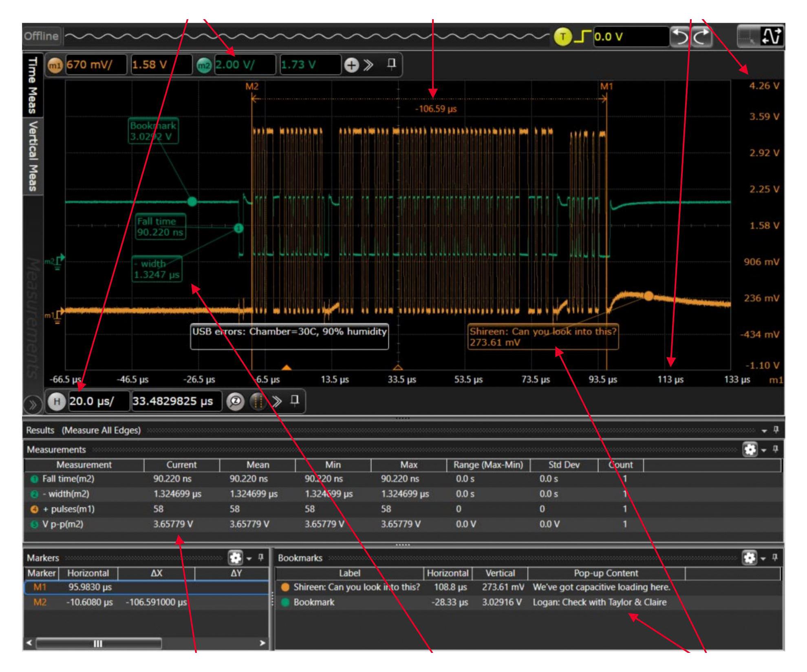Click the M2 marker label on the graph
This screenshot has width=807, height=672.
[x=252, y=86]
